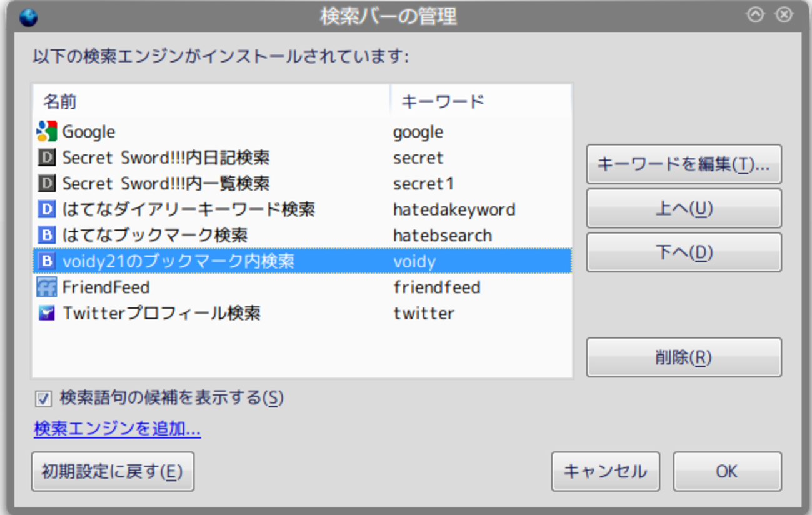Image resolution: width=812 pixels, height=515 pixels.
Task: Click the キーワード column header
Action: click(x=481, y=101)
